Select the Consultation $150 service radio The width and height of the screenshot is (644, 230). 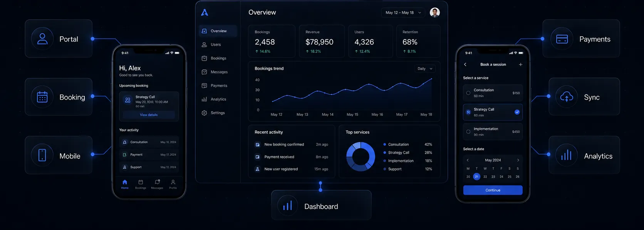coord(468,93)
